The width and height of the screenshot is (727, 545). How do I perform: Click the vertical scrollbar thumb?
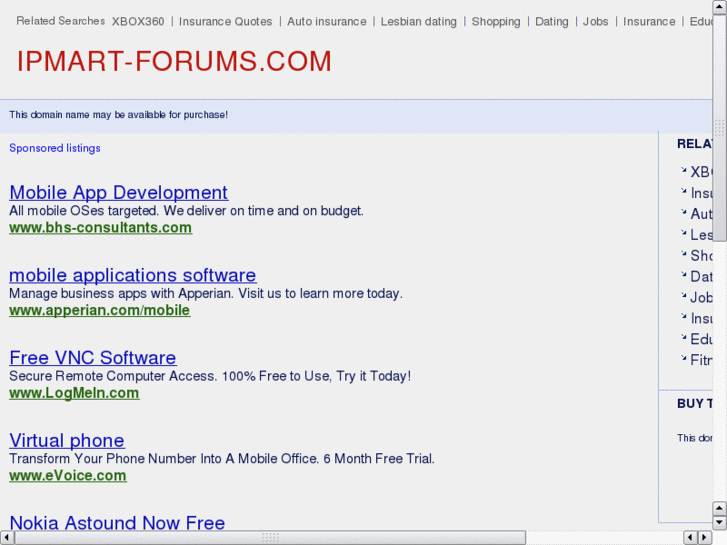[x=719, y=128]
